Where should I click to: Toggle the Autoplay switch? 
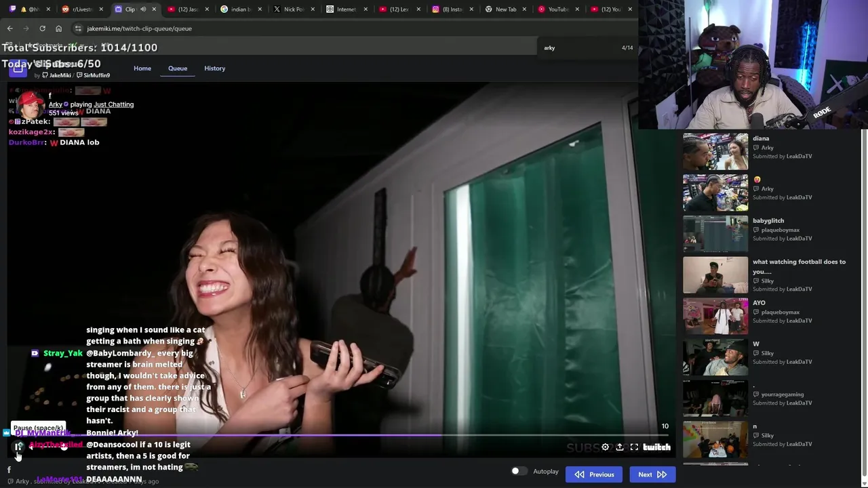519,471
